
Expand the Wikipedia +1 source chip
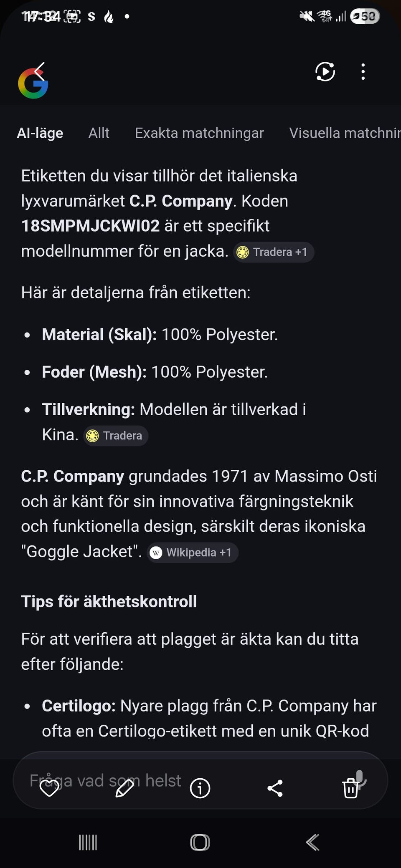click(x=193, y=553)
